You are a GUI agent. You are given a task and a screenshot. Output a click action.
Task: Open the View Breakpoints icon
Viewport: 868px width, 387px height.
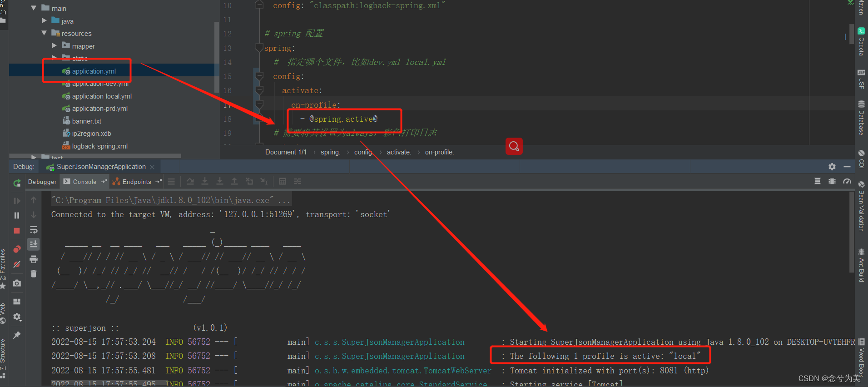(x=17, y=249)
